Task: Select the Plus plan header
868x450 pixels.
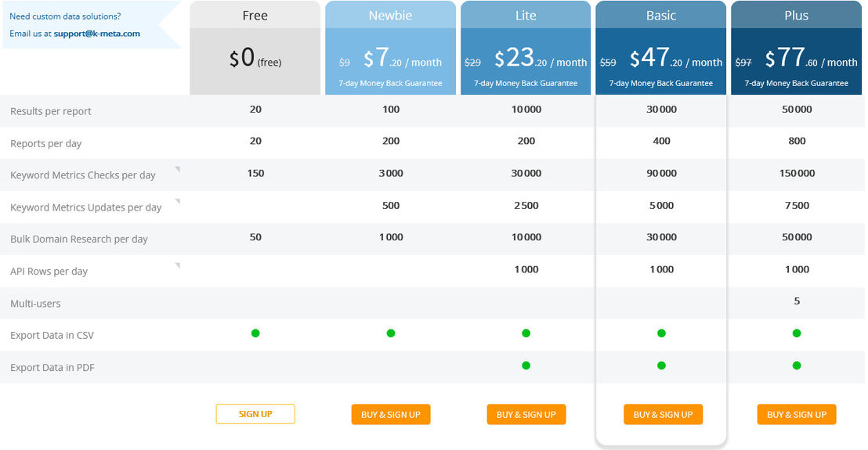Action: coord(796,16)
